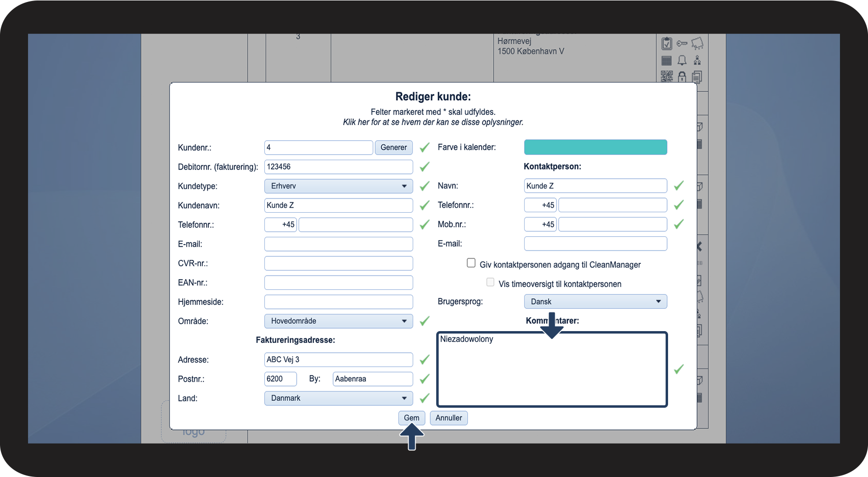Open the people hierarchy icon
Image resolution: width=868 pixels, height=477 pixels.
pyautogui.click(x=697, y=60)
